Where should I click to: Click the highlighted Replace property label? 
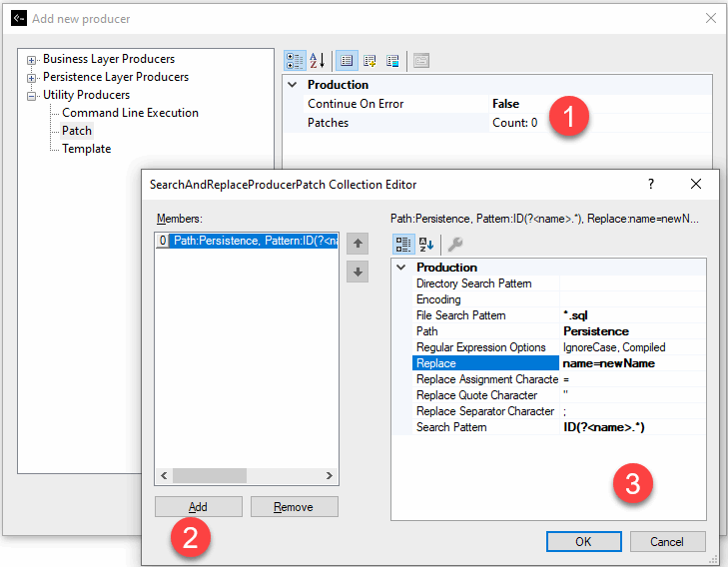click(x=485, y=363)
